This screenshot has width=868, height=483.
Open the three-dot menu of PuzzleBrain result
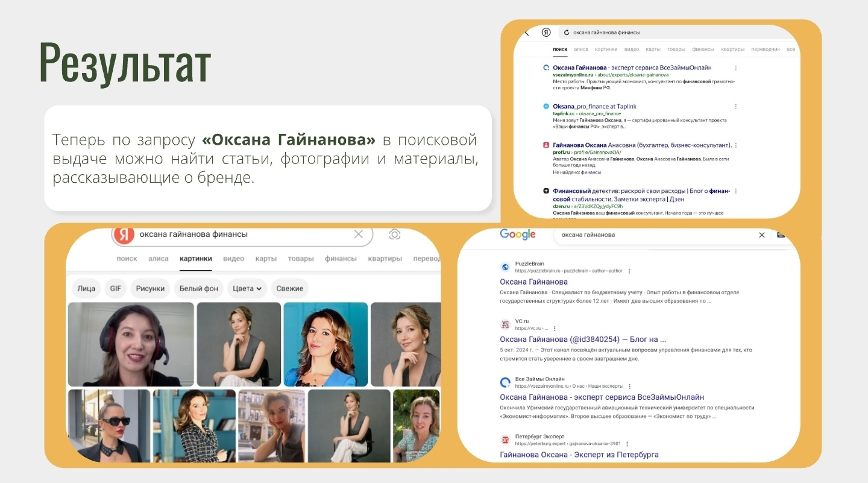(629, 271)
